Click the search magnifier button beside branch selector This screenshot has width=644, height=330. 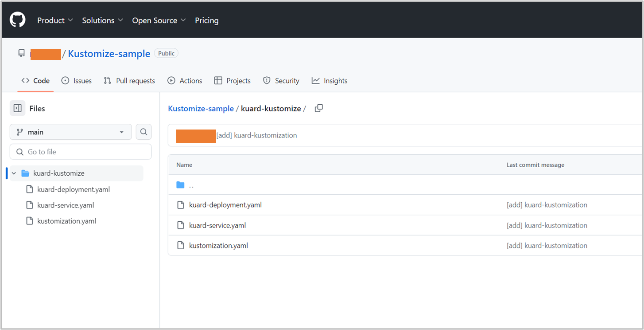tap(144, 132)
